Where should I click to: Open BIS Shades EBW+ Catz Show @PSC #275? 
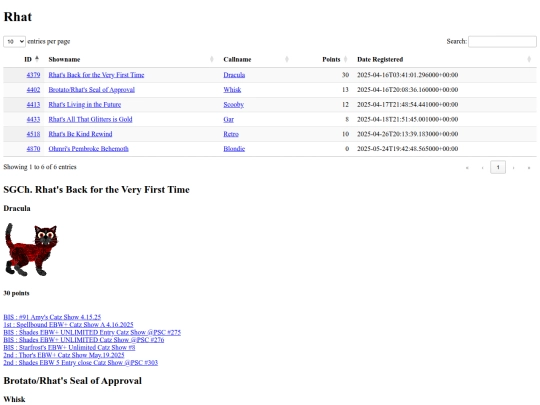point(92,332)
